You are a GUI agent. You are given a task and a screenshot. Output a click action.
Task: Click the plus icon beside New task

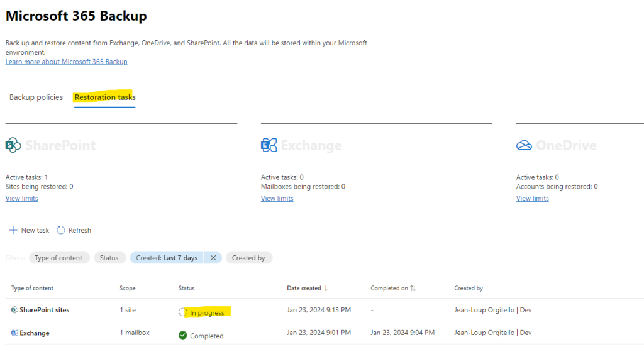point(13,230)
